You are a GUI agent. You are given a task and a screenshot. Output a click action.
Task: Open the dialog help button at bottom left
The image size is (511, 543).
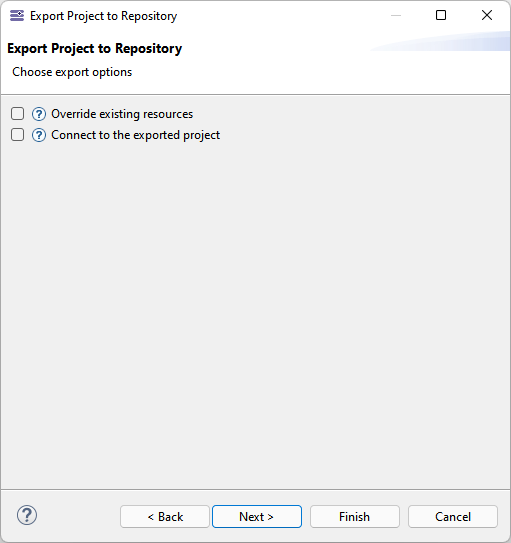(27, 515)
